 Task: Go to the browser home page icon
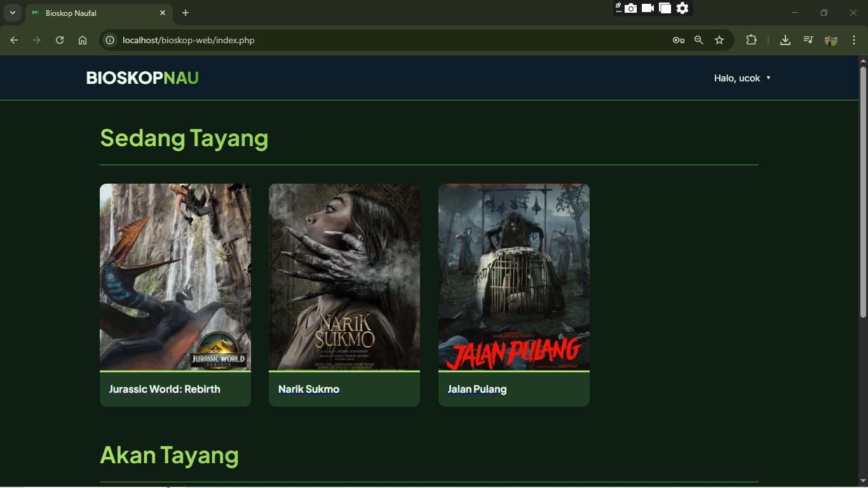(x=83, y=40)
